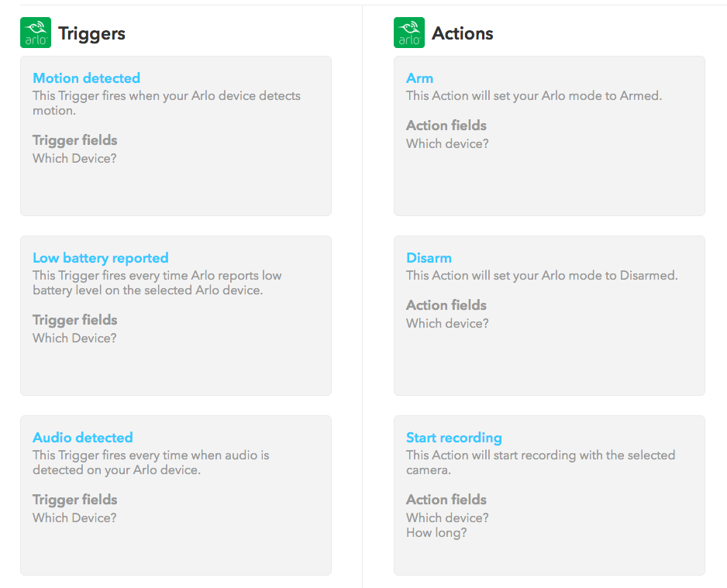Viewport: 727px width, 588px height.
Task: Click the Arlo icon beside Triggers
Action: coord(36,33)
